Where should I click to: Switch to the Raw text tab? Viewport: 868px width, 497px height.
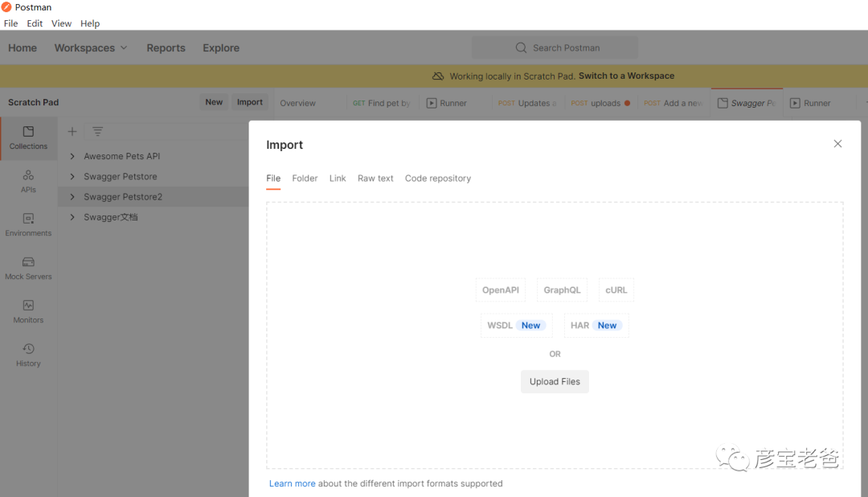click(x=375, y=179)
